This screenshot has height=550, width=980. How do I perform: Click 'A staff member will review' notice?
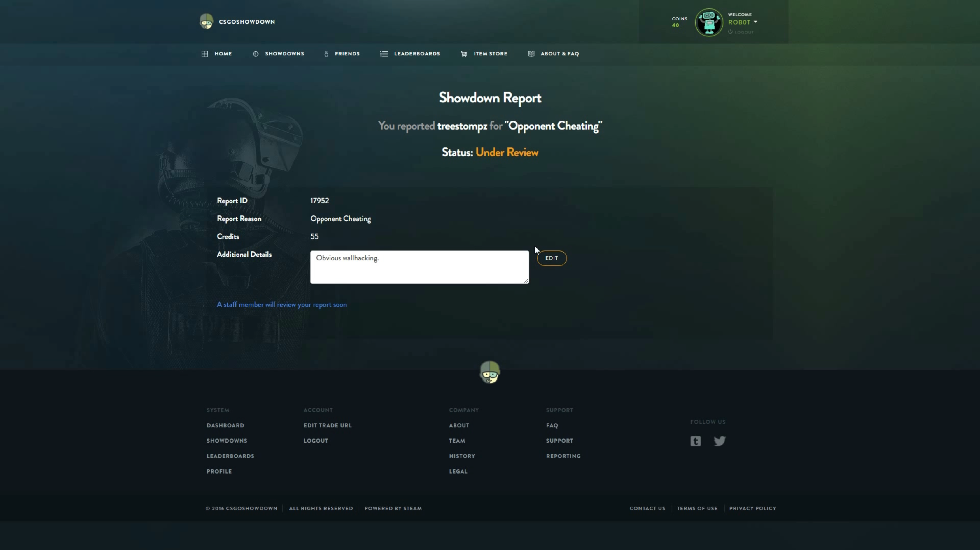281,305
